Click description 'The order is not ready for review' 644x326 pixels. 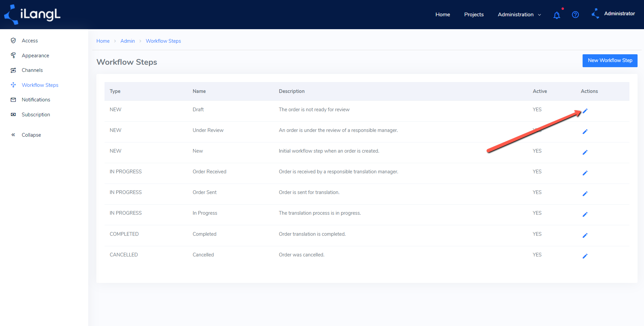tap(314, 110)
